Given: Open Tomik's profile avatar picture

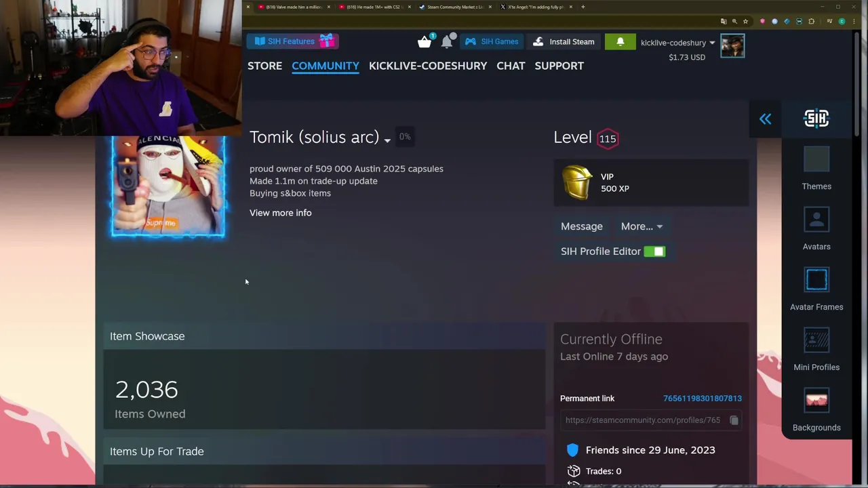Looking at the screenshot, I should coord(168,186).
